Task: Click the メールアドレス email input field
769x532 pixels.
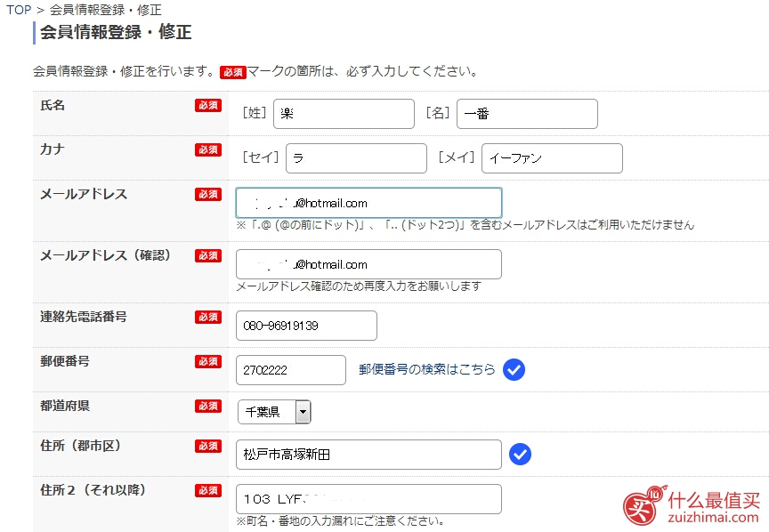Action: pyautogui.click(x=368, y=203)
